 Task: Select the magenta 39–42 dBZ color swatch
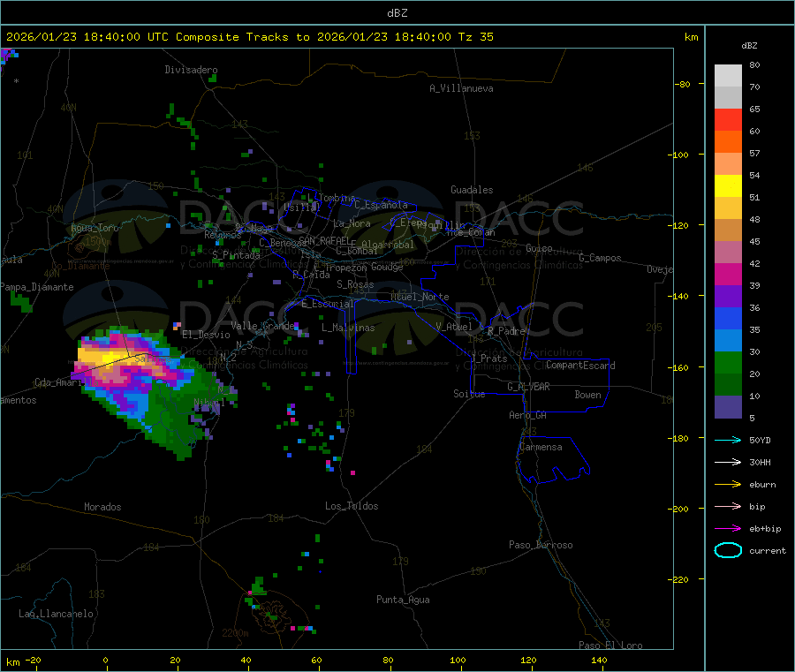click(x=728, y=274)
